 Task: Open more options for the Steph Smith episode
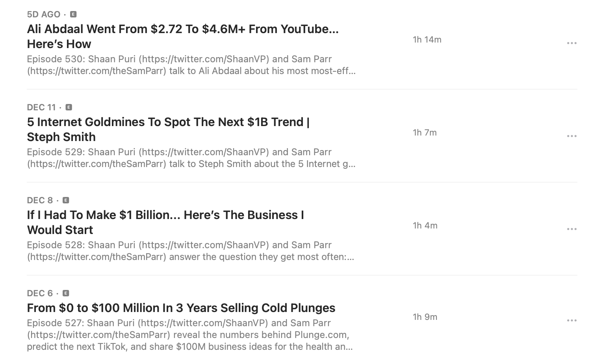(x=572, y=136)
